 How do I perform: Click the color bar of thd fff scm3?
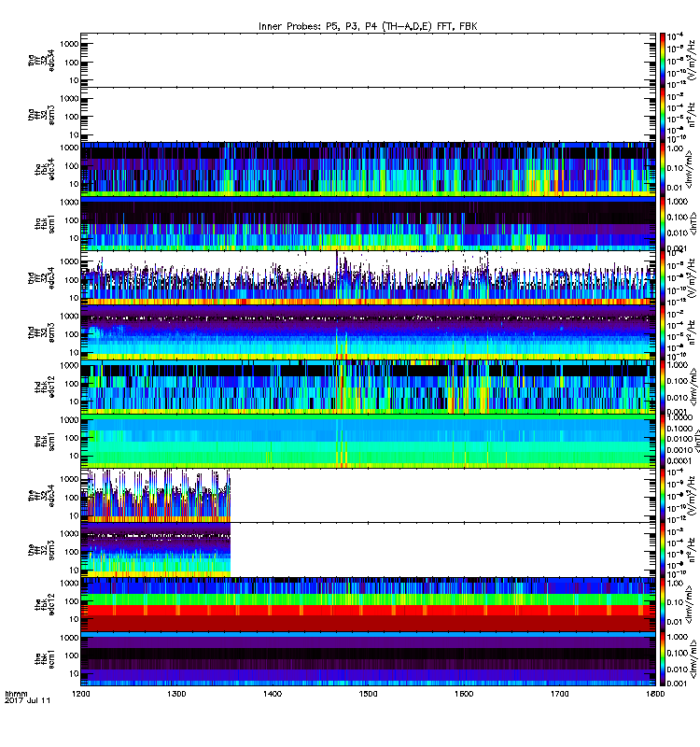pyautogui.click(x=663, y=332)
